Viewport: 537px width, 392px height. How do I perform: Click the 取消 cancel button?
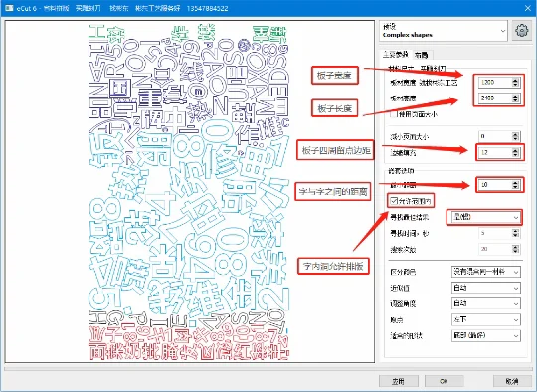click(x=513, y=381)
